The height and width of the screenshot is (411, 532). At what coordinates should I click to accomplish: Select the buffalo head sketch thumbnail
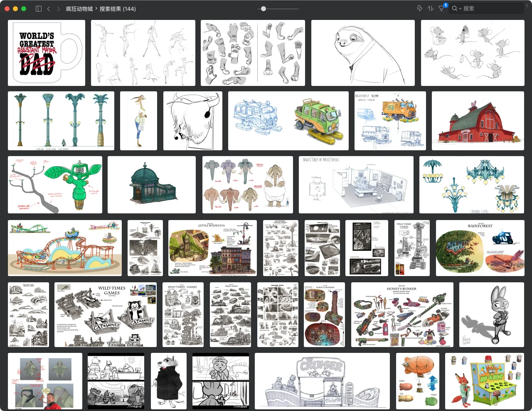click(192, 121)
